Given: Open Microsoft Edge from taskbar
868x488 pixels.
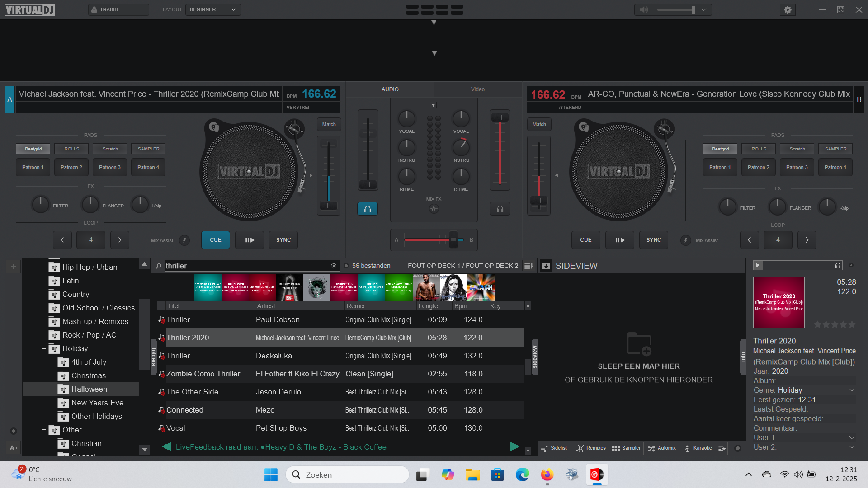Looking at the screenshot, I should (522, 474).
